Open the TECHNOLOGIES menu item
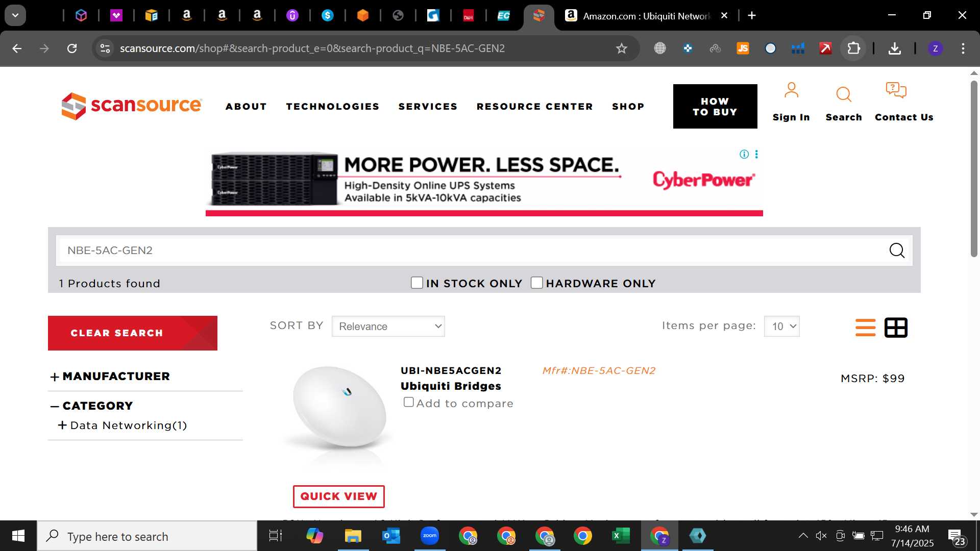This screenshot has width=980, height=551. click(333, 107)
